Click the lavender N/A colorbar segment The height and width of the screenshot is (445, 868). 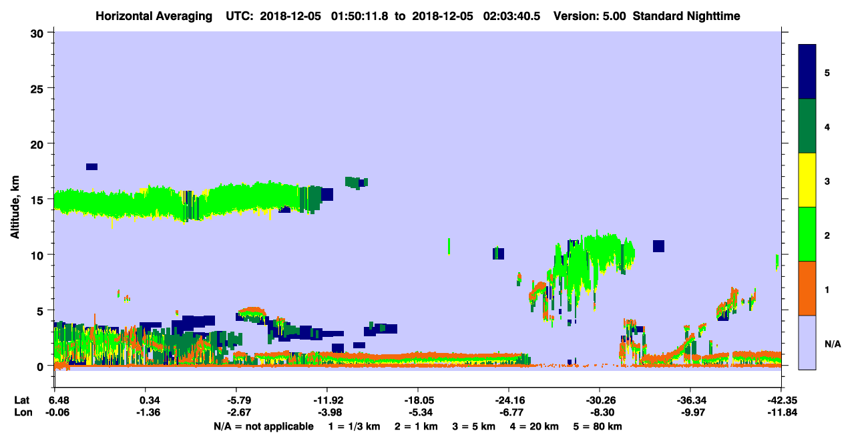[807, 342]
